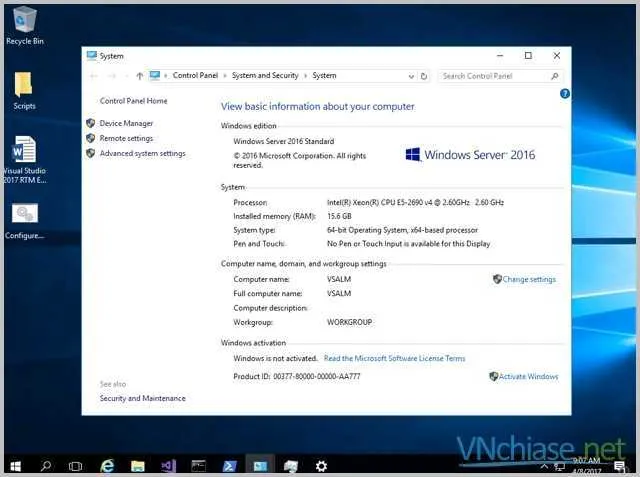The height and width of the screenshot is (477, 640).
Task: Launch PowerShell from taskbar
Action: [x=229, y=466]
